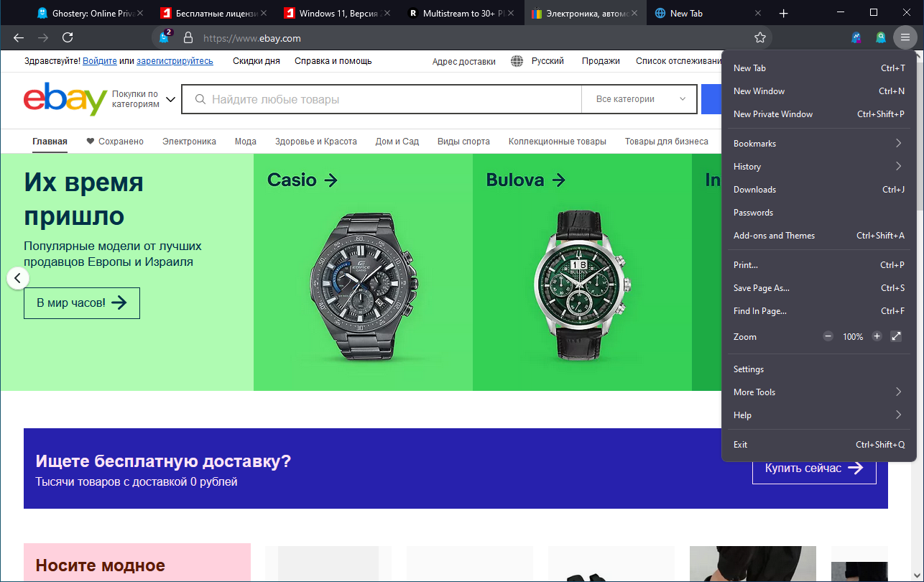Click Адрес доставки link
Image resolution: width=924 pixels, height=582 pixels.
click(x=464, y=61)
